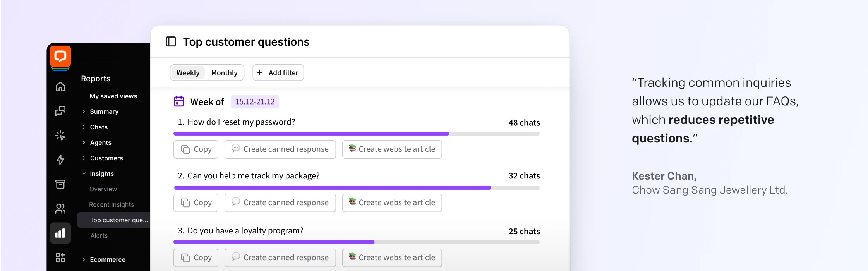This screenshot has width=868, height=271.
Task: Switch to Monthly view
Action: (x=224, y=73)
